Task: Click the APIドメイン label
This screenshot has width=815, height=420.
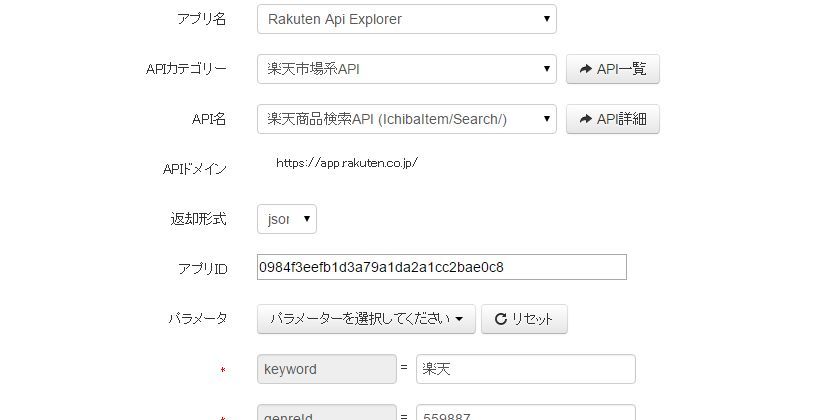Action: pos(194,169)
